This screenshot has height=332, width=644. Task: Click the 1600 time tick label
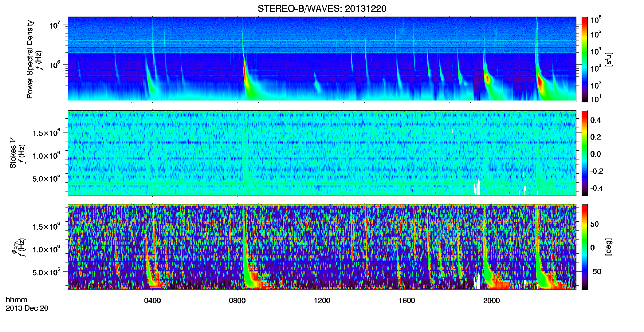(x=407, y=300)
